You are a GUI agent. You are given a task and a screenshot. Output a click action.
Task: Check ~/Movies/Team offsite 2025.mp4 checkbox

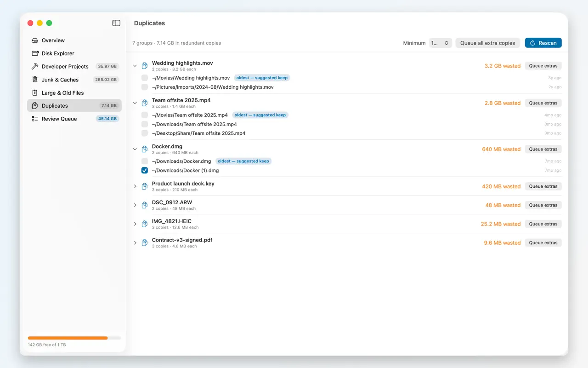coord(145,115)
